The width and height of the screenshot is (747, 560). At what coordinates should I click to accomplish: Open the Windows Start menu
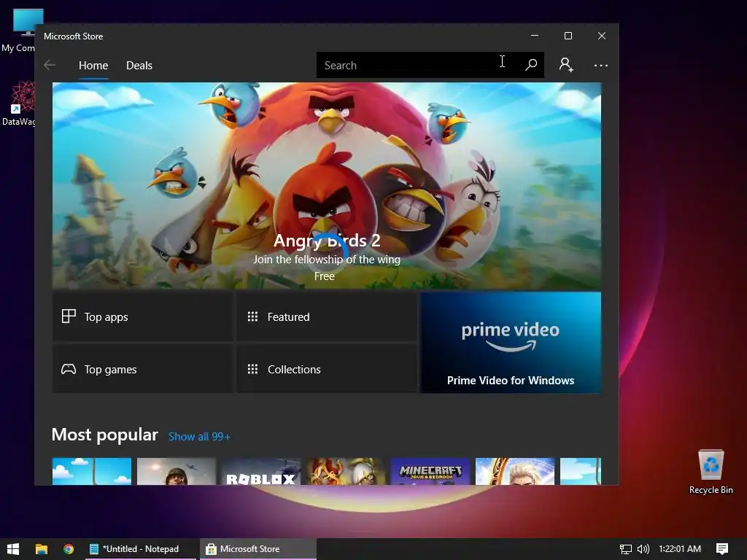click(13, 549)
